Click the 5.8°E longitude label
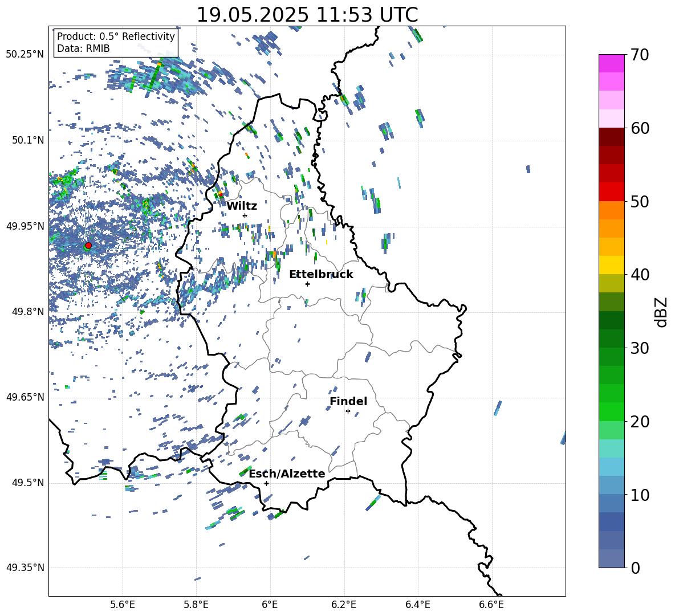Image resolution: width=675 pixels, height=616 pixels. (196, 605)
